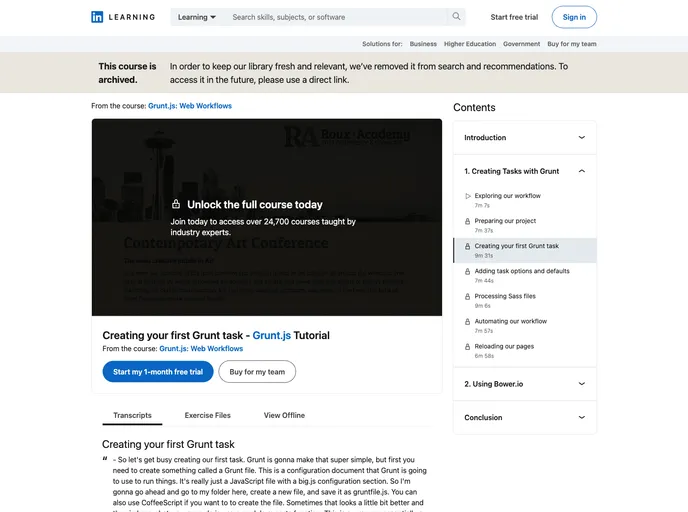This screenshot has width=688, height=512.
Task: Click the Contents heading
Action: (474, 107)
